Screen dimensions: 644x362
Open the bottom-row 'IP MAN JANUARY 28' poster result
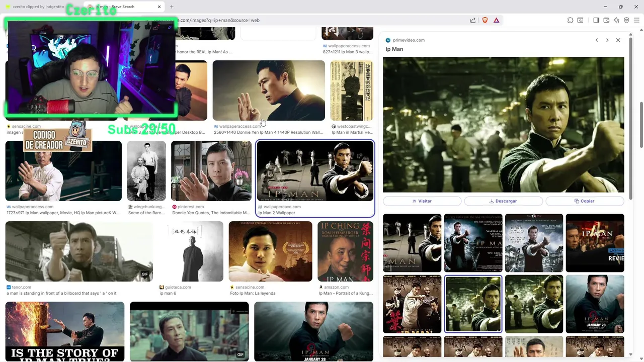pyautogui.click(x=314, y=332)
